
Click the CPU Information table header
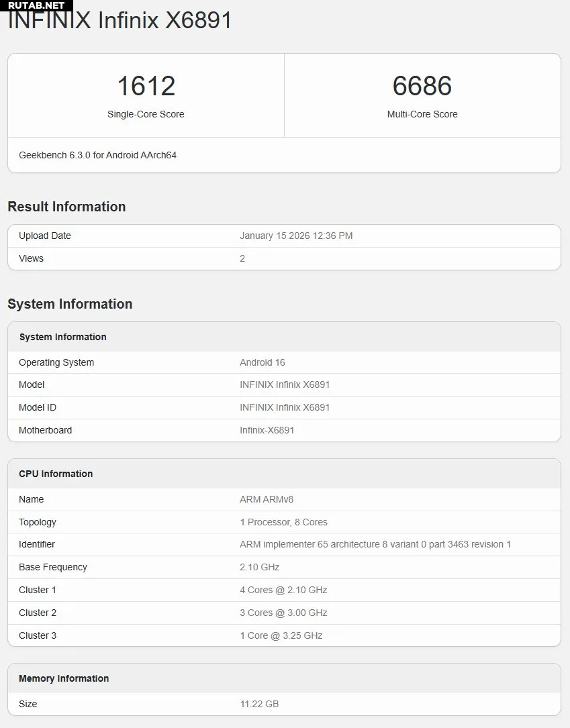coord(56,474)
